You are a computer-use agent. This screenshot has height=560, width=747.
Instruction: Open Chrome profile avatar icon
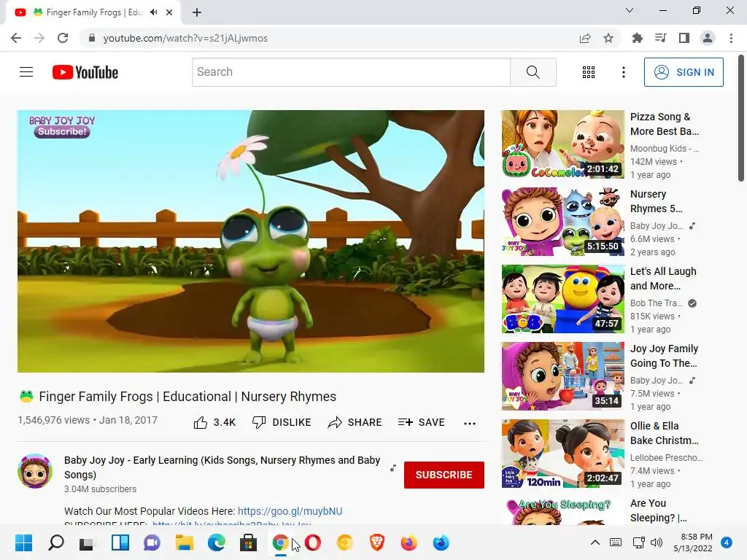(708, 38)
